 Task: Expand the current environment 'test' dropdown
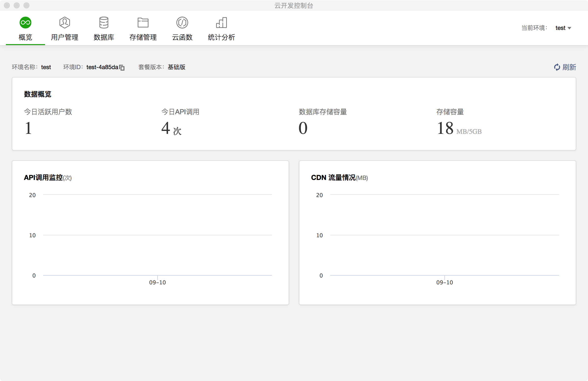(560, 28)
